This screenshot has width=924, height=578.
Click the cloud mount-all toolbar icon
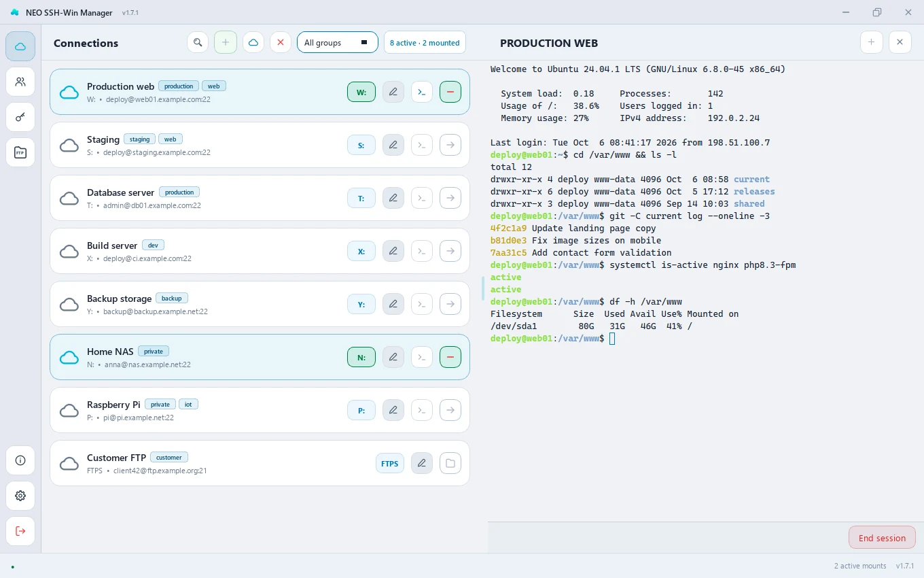pos(253,42)
